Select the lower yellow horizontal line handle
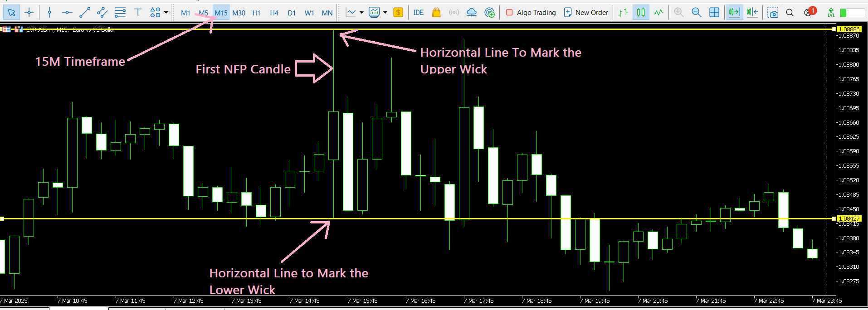Screen dimensions: 868x310 (2, 219)
